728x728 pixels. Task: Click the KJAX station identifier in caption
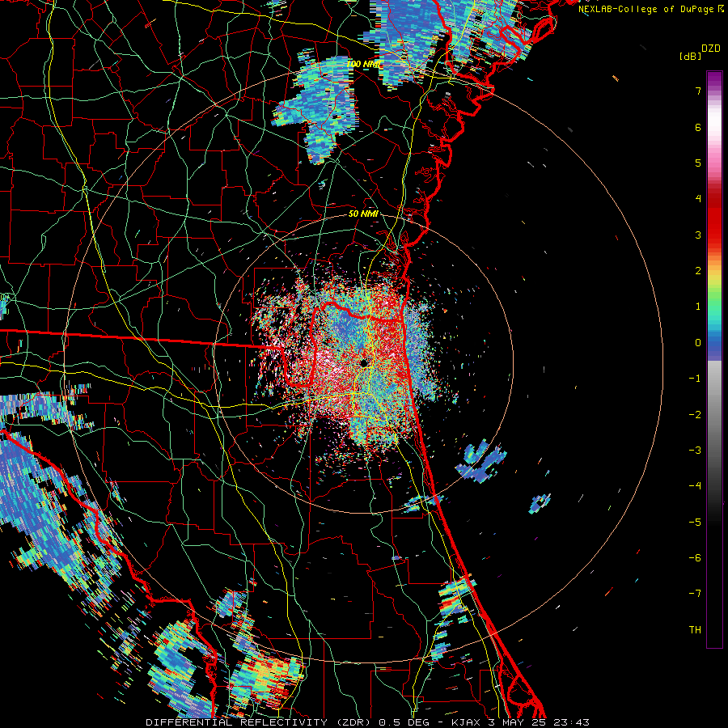pyautogui.click(x=466, y=722)
